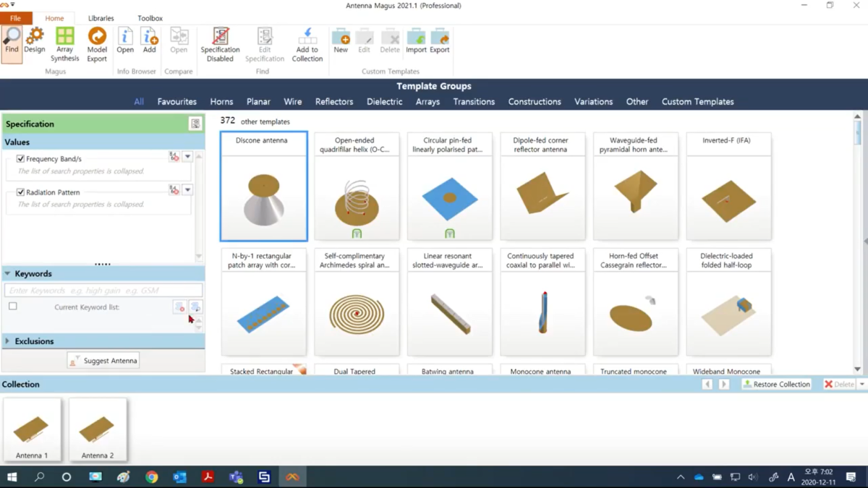The image size is (868, 488).
Task: Select the Arrays template group
Action: (x=427, y=102)
